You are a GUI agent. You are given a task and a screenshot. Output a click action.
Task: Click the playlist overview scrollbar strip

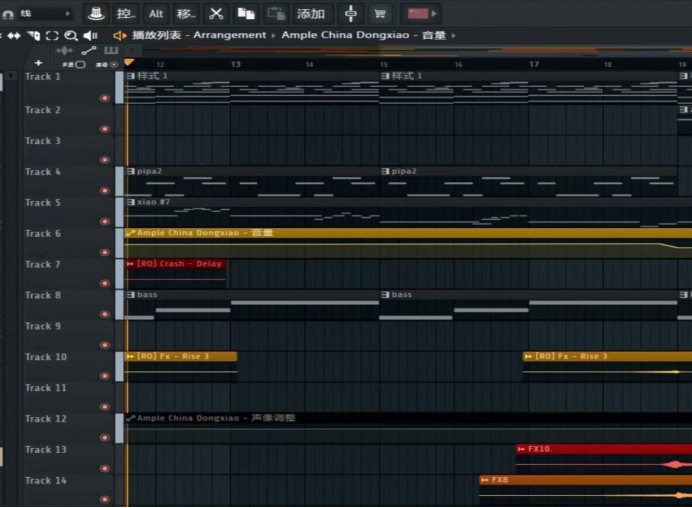coord(417,50)
